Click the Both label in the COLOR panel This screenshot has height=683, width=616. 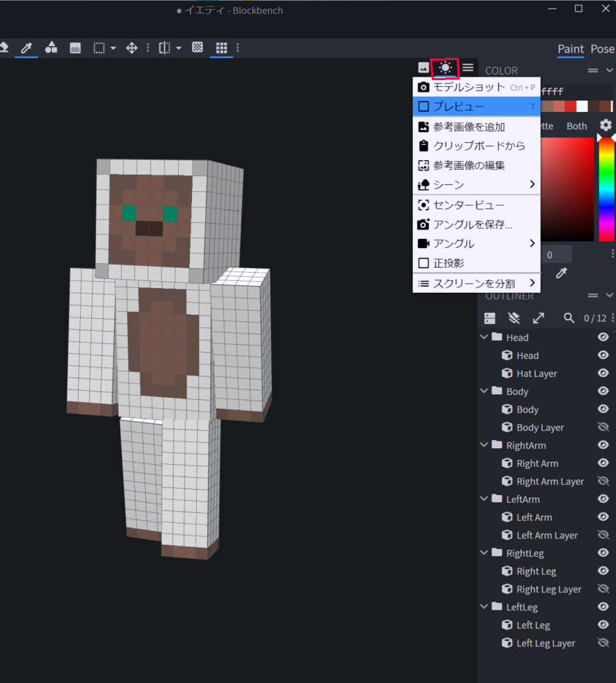click(x=577, y=125)
